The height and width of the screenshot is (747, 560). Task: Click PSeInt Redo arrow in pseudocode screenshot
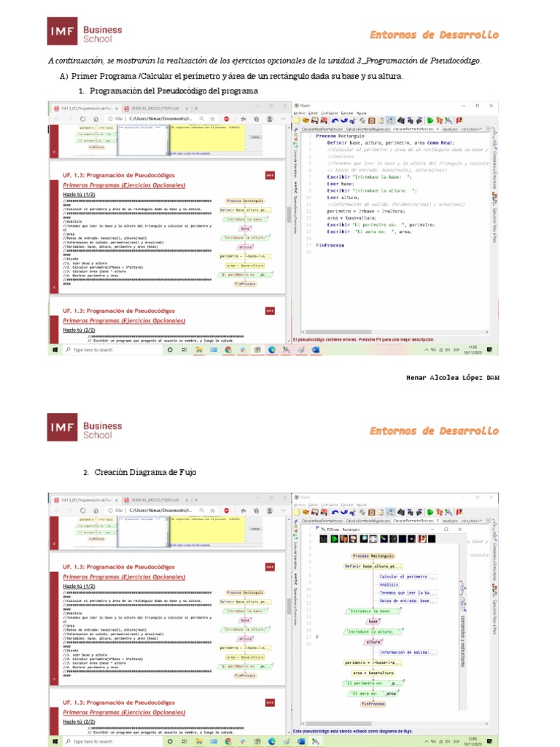point(344,120)
